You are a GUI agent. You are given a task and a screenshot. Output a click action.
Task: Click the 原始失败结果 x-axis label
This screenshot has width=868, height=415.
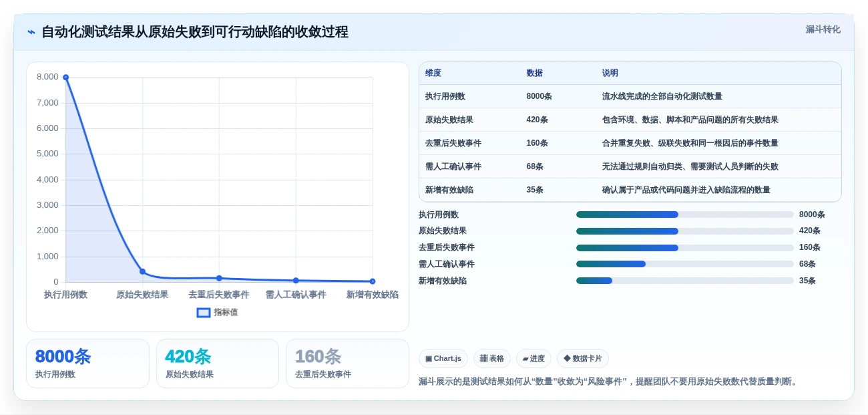(142, 295)
